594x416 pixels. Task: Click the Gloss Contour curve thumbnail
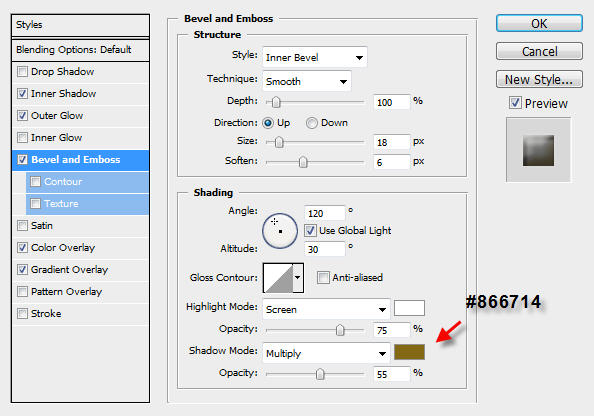point(278,278)
